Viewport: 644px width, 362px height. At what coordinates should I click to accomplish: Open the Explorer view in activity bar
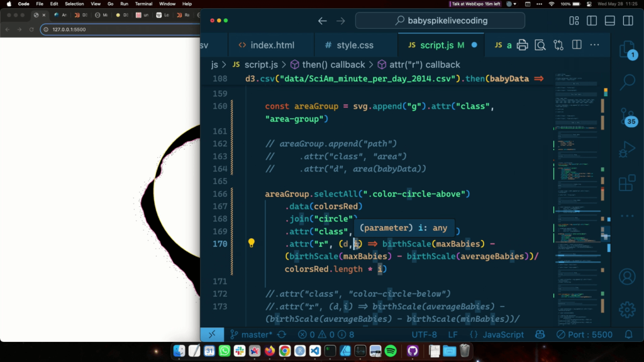pyautogui.click(x=626, y=50)
